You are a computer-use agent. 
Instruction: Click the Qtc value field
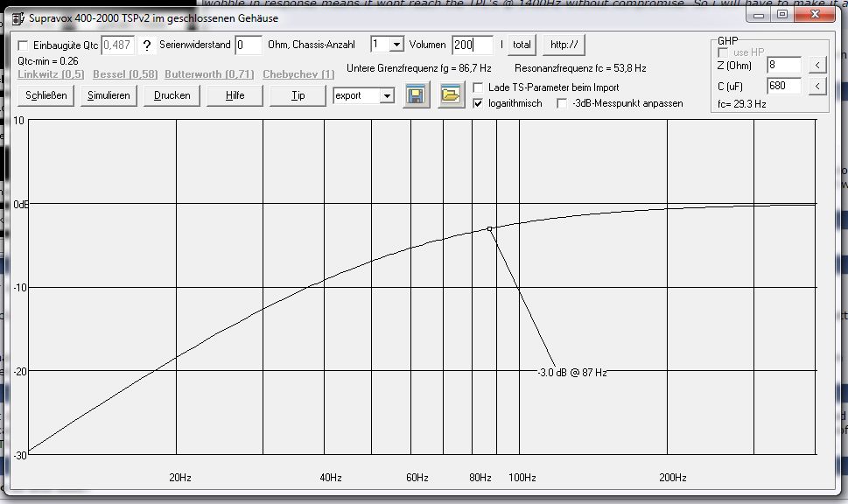(x=117, y=45)
